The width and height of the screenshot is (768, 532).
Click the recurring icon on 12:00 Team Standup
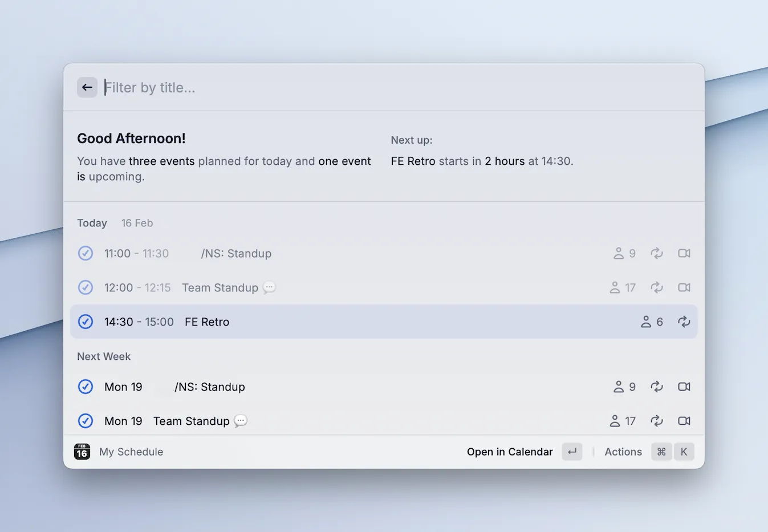click(x=657, y=287)
